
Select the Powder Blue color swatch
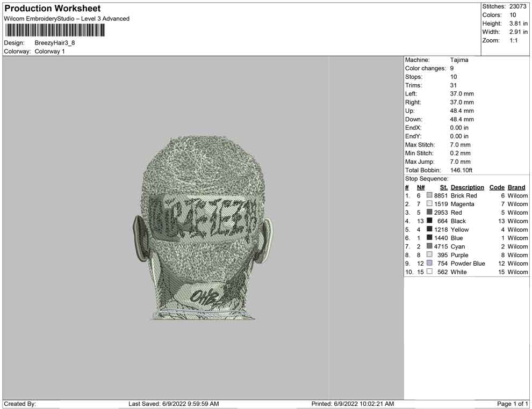429,264
